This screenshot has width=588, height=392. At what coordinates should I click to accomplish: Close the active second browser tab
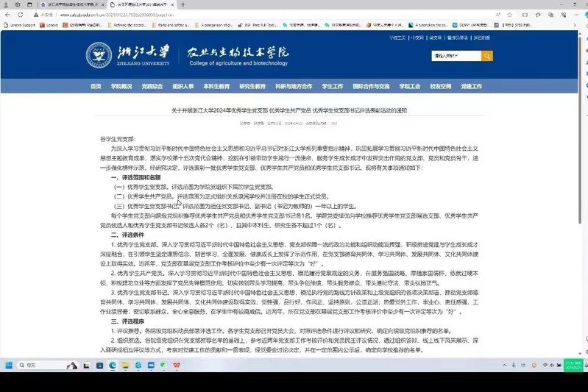(172, 5)
